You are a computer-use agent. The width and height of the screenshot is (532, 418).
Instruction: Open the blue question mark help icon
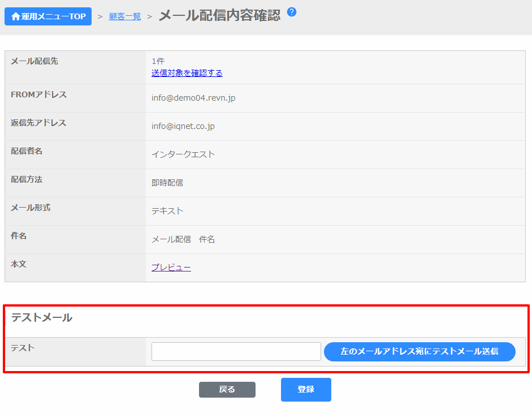[292, 12]
